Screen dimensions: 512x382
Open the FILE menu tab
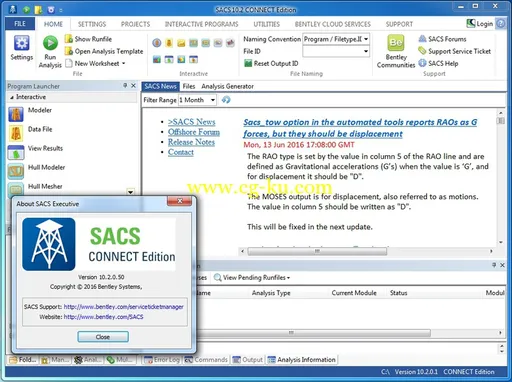point(20,24)
